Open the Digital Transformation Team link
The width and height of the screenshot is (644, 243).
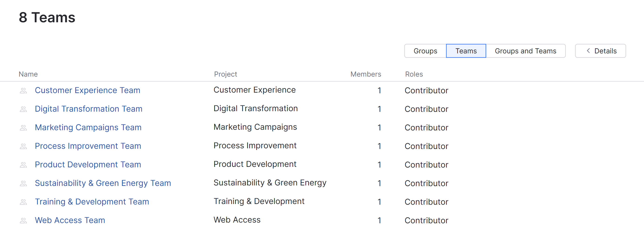(88, 109)
